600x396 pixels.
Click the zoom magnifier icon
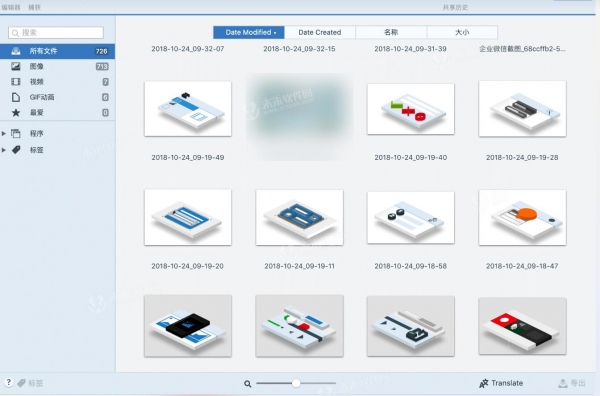[248, 383]
